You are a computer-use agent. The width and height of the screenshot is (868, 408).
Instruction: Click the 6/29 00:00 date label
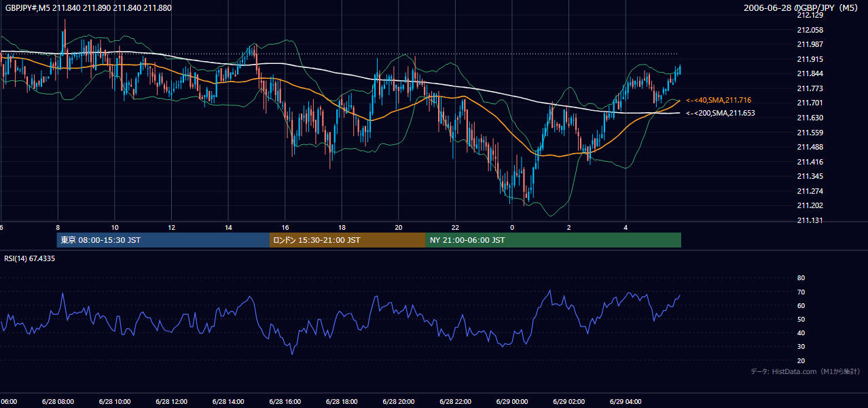(x=511, y=401)
